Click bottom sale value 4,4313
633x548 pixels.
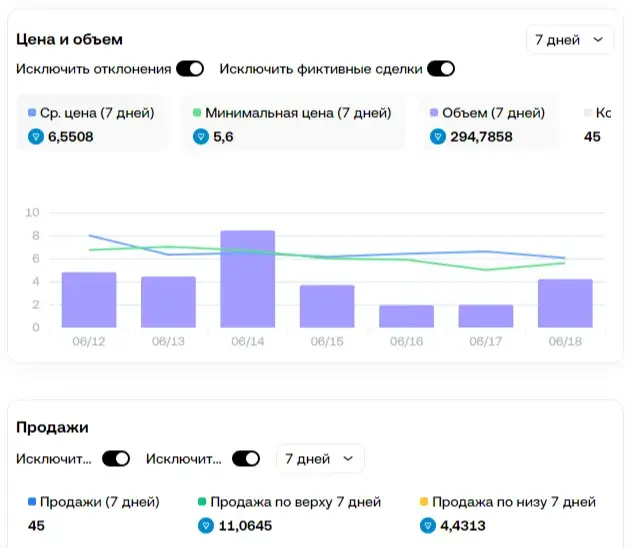pyautogui.click(x=463, y=526)
